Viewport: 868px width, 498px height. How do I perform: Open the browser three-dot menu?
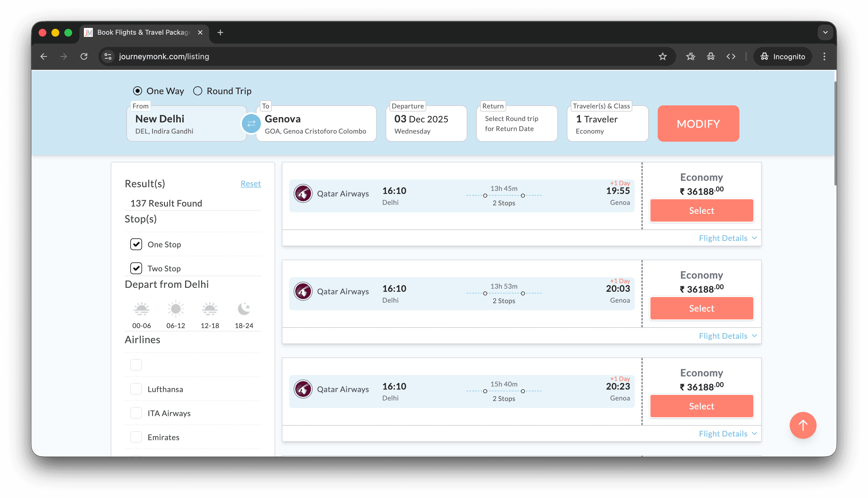coord(824,56)
